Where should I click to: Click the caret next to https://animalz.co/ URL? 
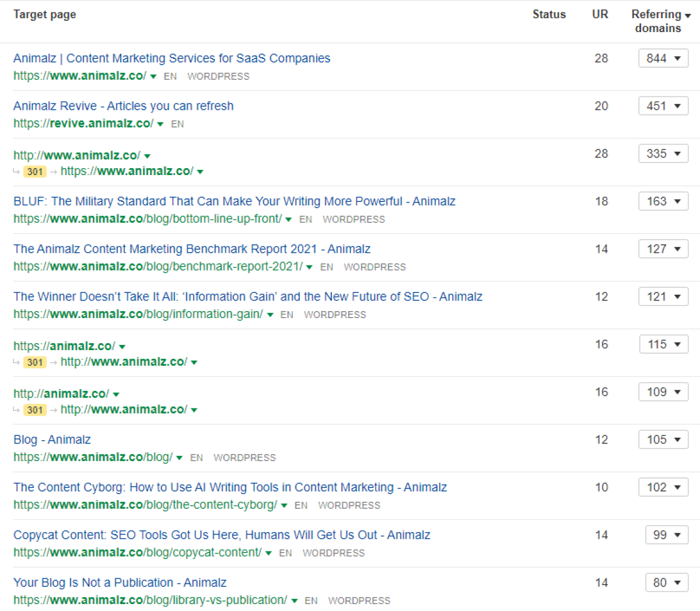pyautogui.click(x=122, y=347)
